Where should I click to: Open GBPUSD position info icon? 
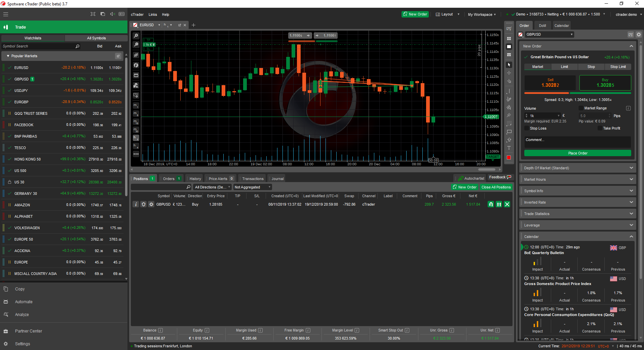coord(136,204)
